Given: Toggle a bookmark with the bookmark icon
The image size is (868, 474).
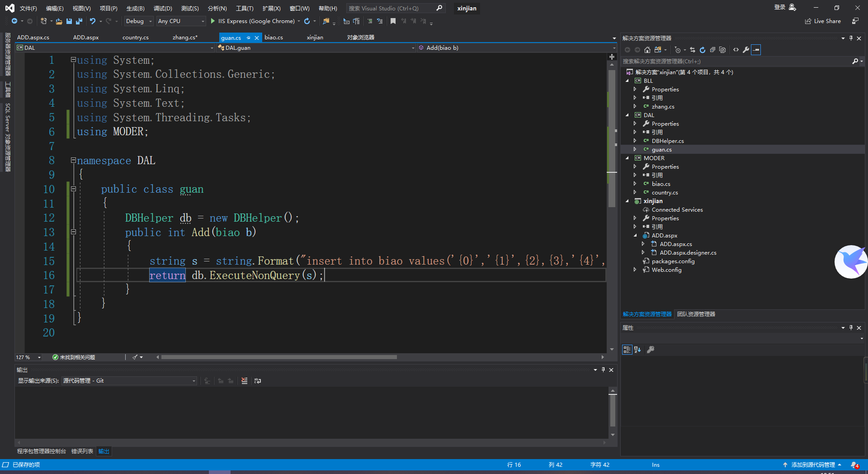Looking at the screenshot, I should click(x=393, y=21).
